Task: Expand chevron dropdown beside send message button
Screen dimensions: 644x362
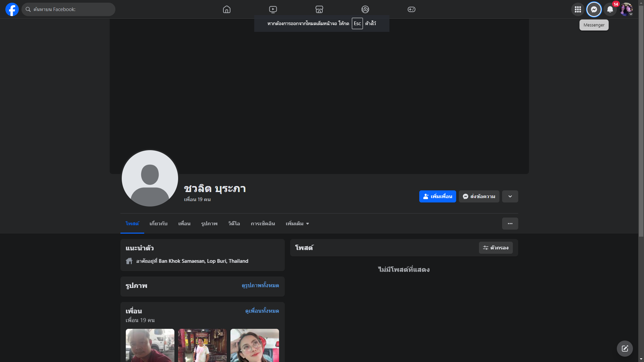Action: point(510,196)
